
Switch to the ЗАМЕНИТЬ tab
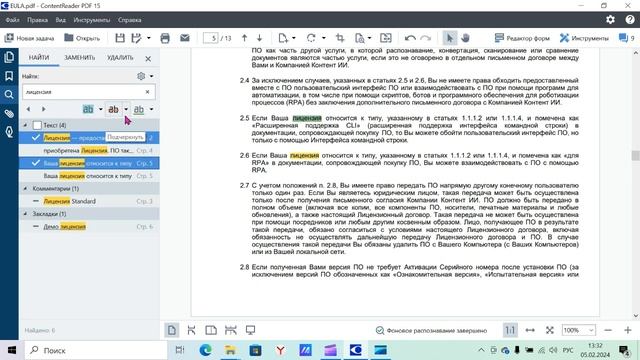tap(80, 58)
